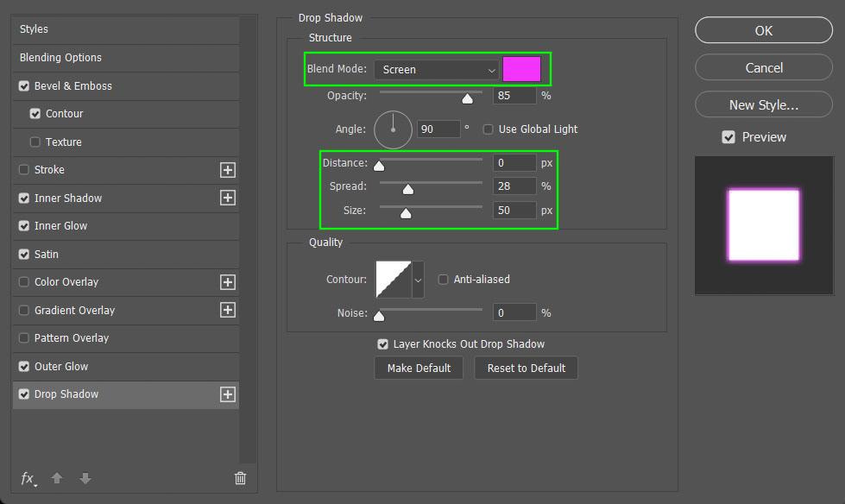Uncheck the Preview checkbox

(x=728, y=137)
